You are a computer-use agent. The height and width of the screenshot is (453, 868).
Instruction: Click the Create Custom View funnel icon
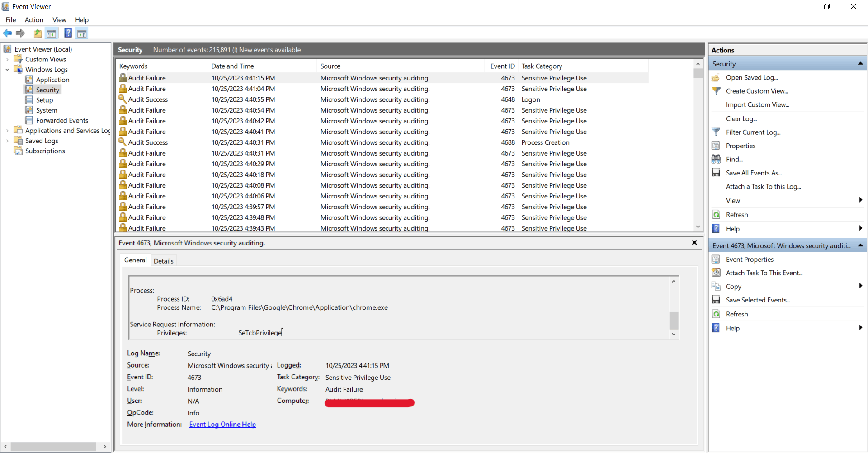[716, 91]
